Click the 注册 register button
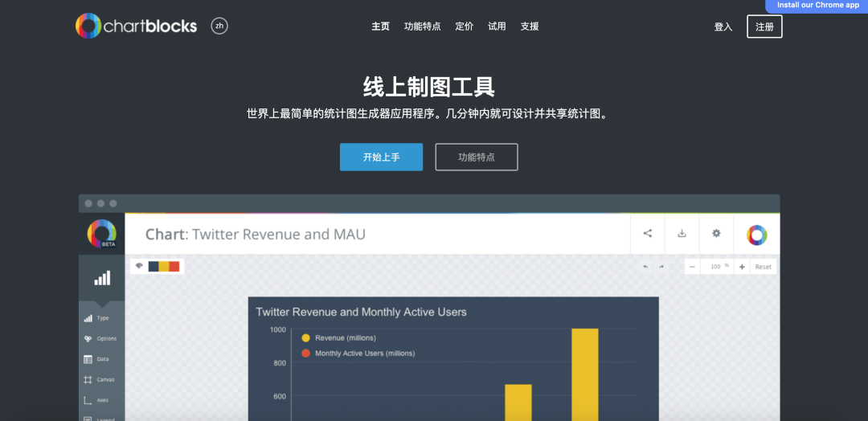This screenshot has height=421, width=868. (764, 27)
